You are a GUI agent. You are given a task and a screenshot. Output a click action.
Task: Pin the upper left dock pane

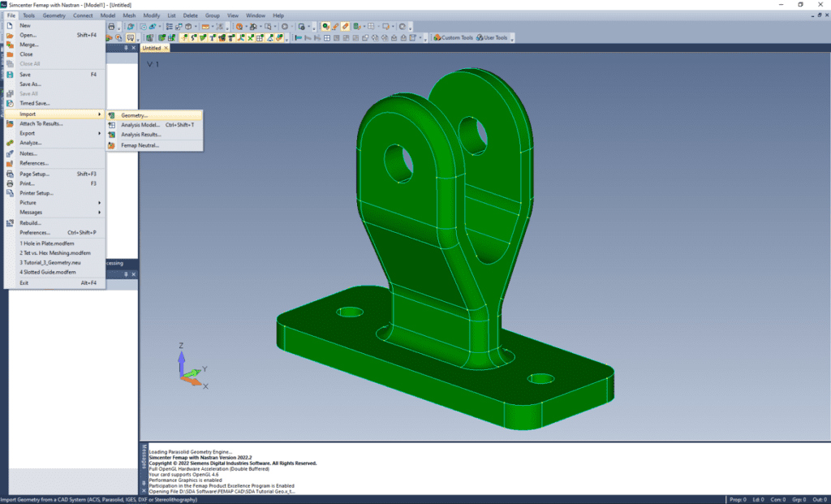pyautogui.click(x=126, y=48)
